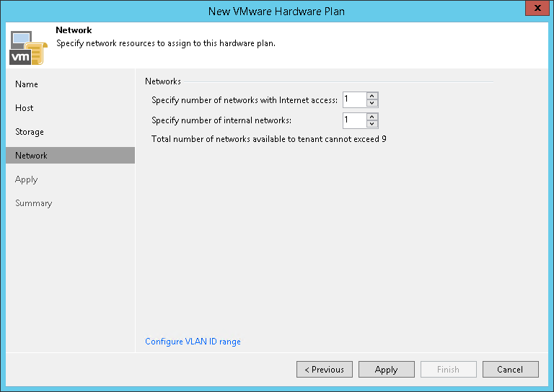Click 'Specify network resources to assign' description

pyautogui.click(x=166, y=43)
